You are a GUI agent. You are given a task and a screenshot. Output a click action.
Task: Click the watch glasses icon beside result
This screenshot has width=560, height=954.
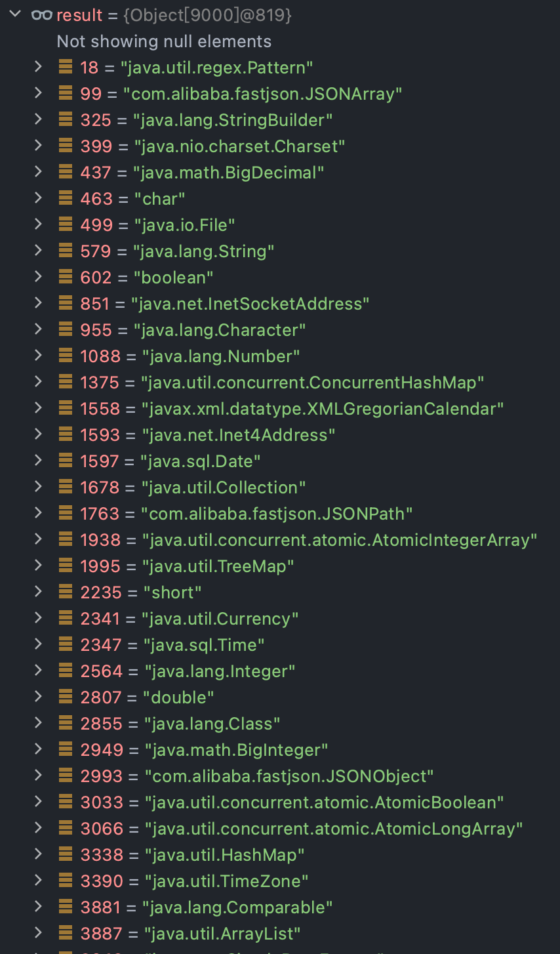42,15
